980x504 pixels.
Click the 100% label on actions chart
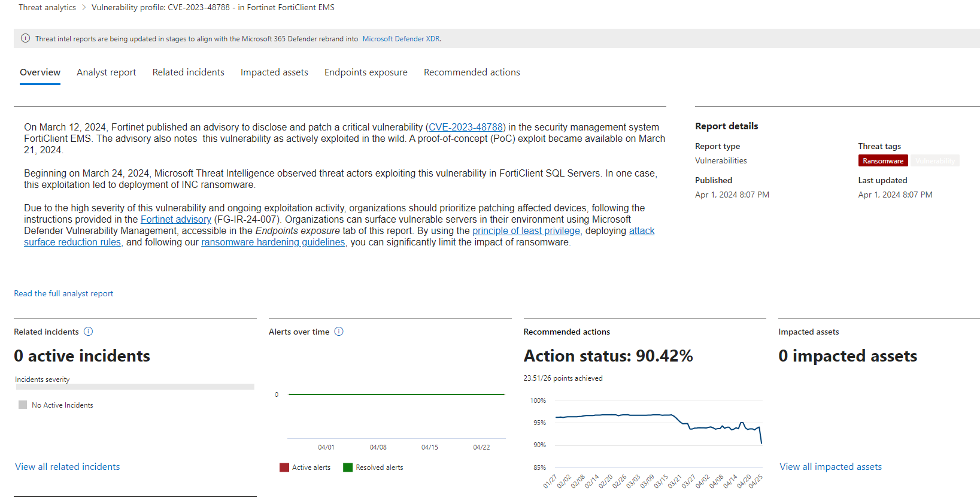(538, 400)
